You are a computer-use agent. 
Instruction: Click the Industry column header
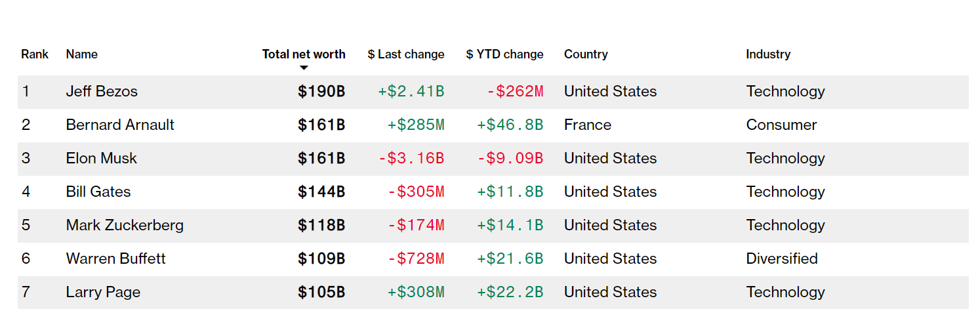point(768,54)
